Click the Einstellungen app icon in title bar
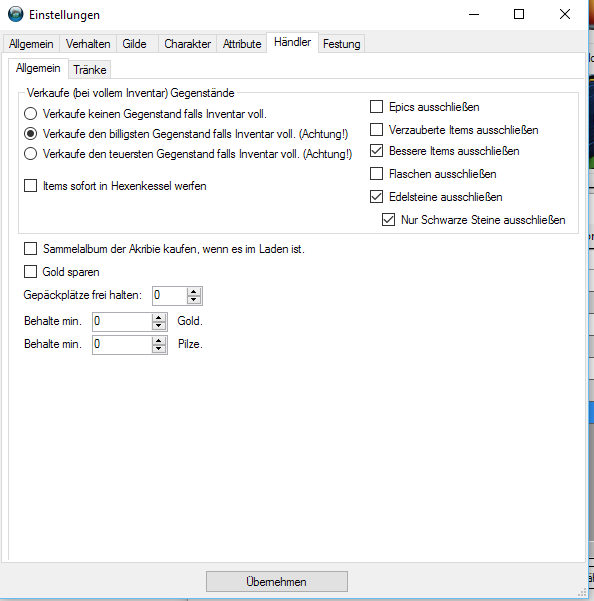Screen dimensions: 594x601 pyautogui.click(x=15, y=15)
